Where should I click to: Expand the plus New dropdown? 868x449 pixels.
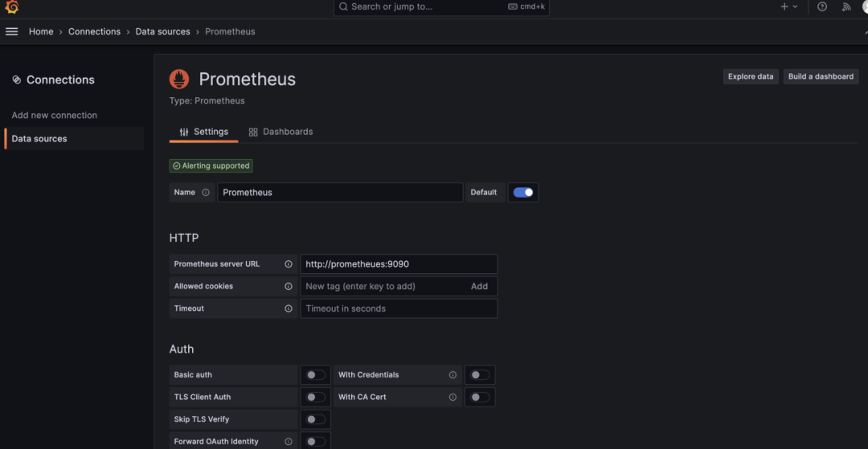788,6
